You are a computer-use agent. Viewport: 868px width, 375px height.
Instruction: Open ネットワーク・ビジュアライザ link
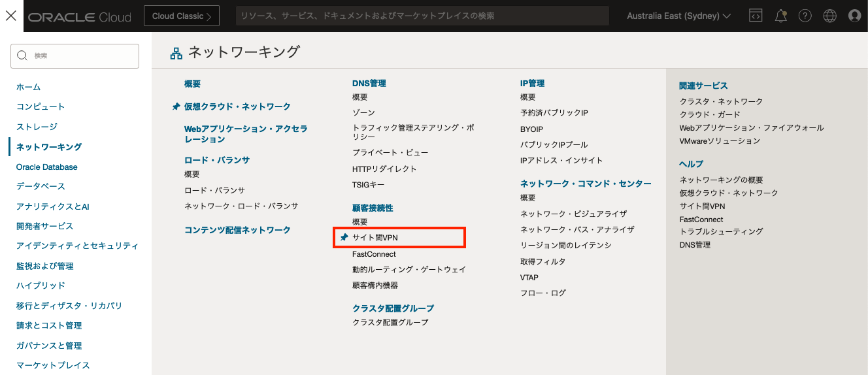pyautogui.click(x=573, y=214)
